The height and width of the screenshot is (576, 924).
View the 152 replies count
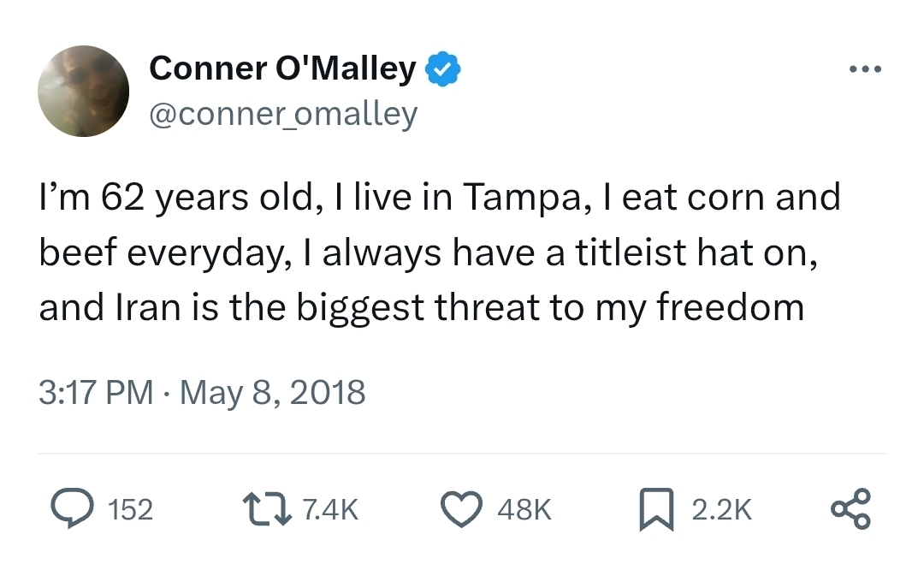131,510
